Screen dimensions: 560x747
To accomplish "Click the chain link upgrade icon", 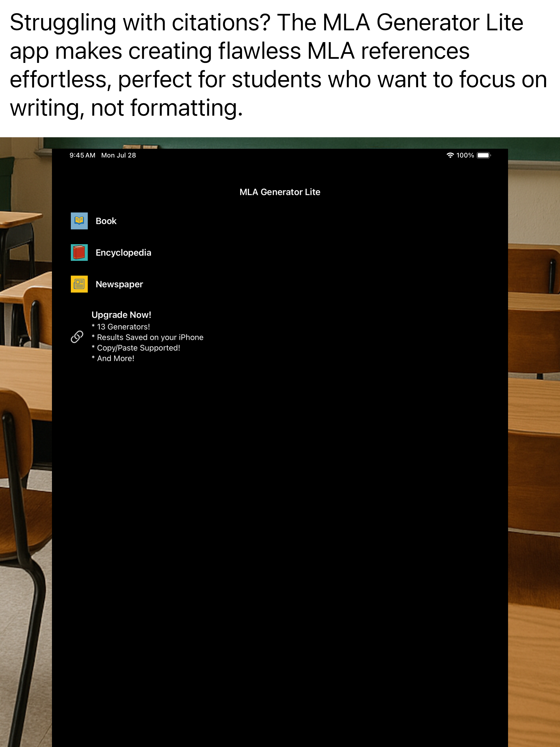I will 77,337.
